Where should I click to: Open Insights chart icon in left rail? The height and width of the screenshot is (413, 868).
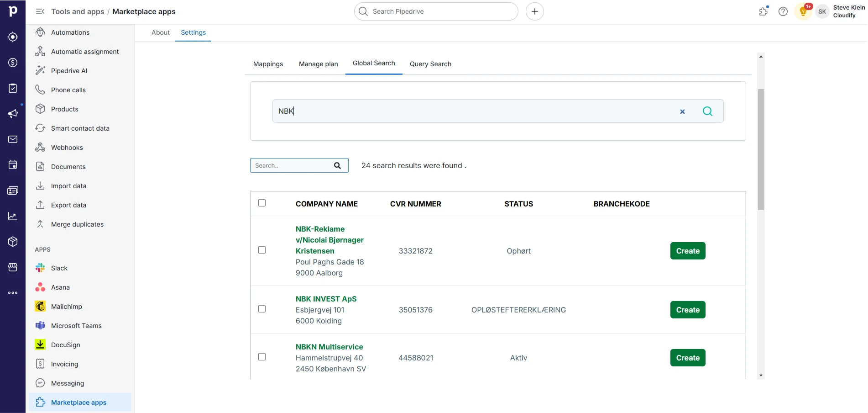13,216
